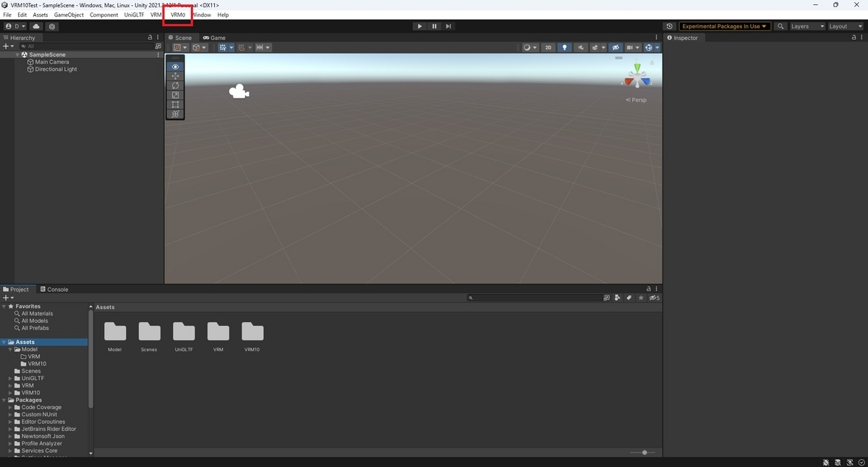Switch to the Console tab
The width and height of the screenshot is (868, 467).
54,289
